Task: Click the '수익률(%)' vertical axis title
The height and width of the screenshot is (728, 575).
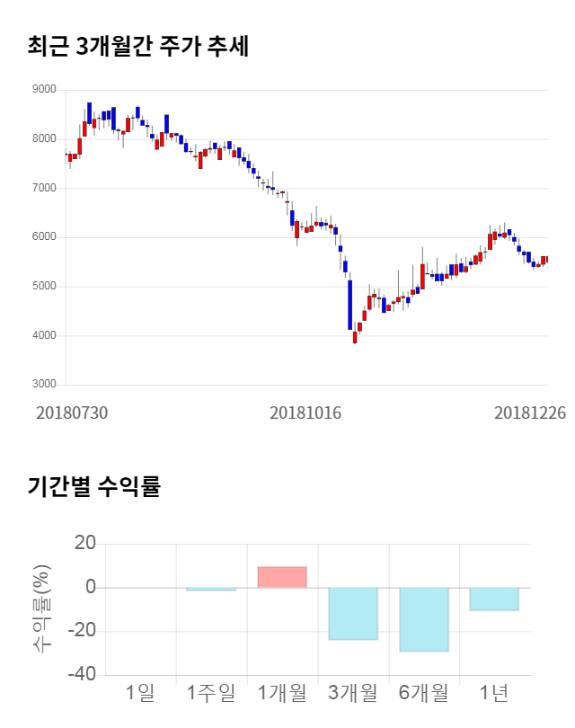Action: tap(42, 608)
